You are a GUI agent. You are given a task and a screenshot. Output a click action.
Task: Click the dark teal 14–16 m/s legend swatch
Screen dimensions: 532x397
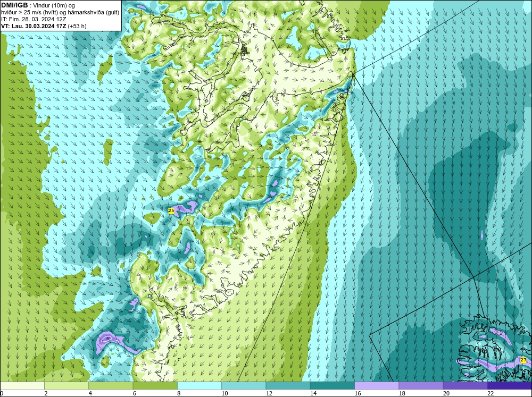(x=332, y=386)
